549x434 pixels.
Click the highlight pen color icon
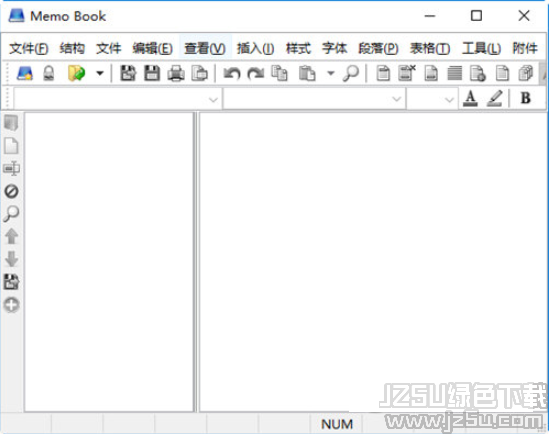pyautogui.click(x=495, y=98)
